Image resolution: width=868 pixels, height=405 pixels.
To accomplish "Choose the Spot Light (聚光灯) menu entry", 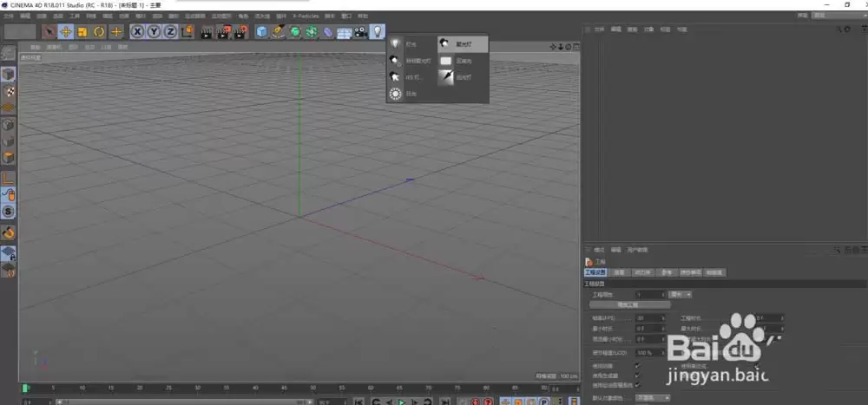I will [463, 43].
